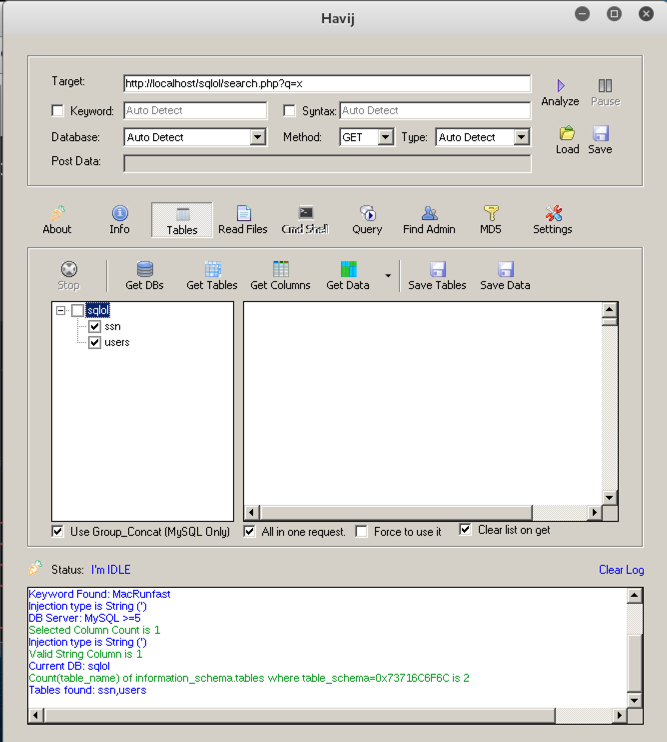Open the Get Data dropdown arrow
Image resolution: width=667 pixels, height=742 pixels.
pyautogui.click(x=388, y=275)
